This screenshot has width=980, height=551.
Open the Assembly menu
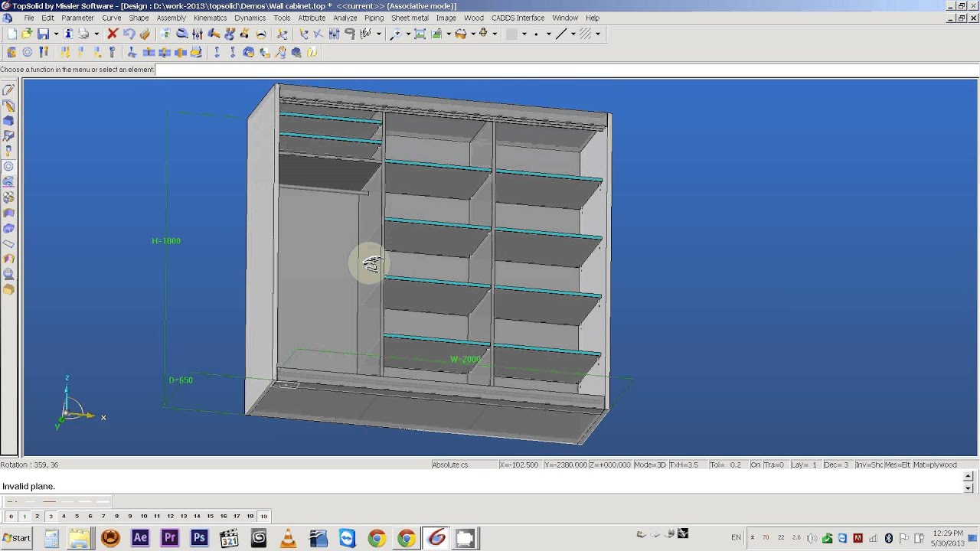[x=171, y=18]
